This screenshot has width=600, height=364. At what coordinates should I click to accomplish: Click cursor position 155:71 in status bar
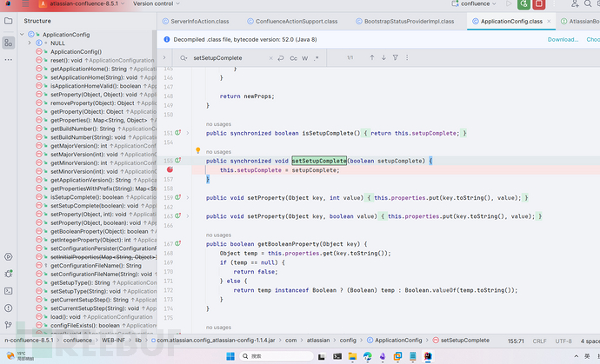coord(516,341)
